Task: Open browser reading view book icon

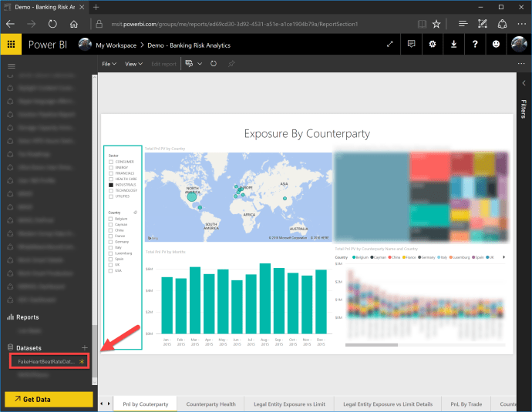Action: [x=422, y=24]
